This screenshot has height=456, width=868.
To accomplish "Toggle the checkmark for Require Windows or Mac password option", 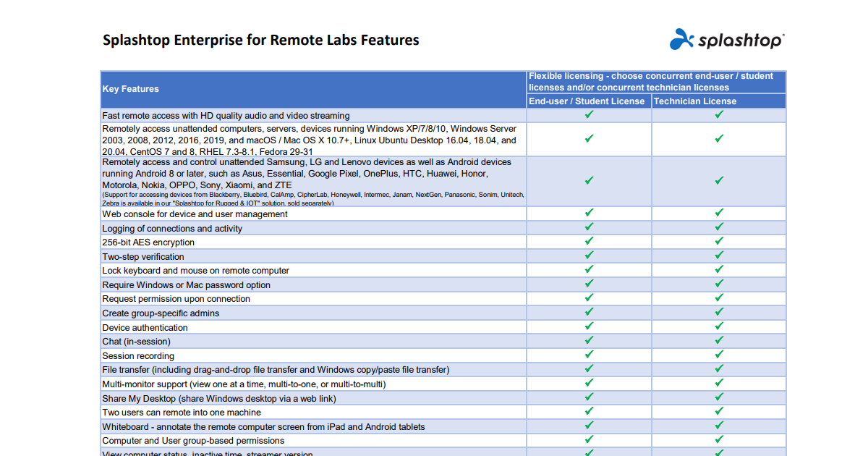I will (589, 284).
